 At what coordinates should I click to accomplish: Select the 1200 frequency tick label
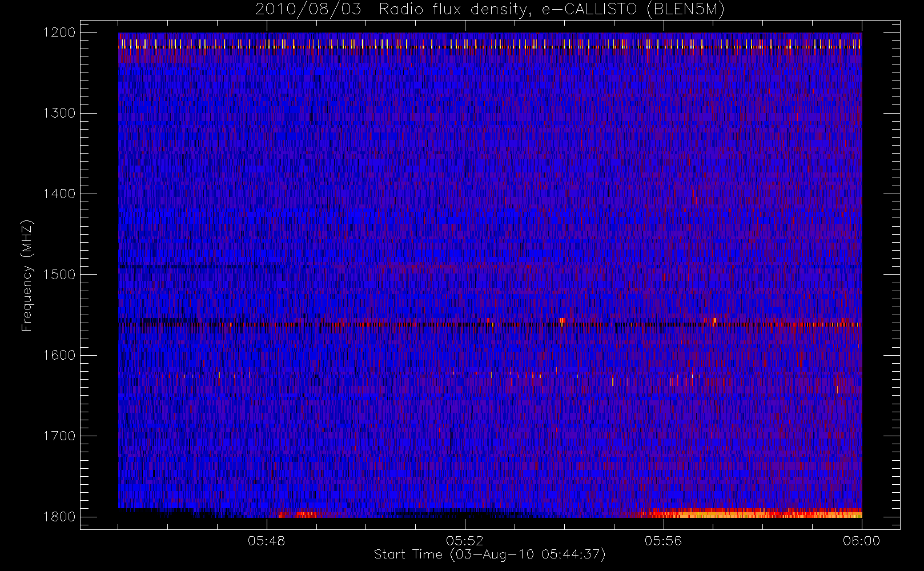(59, 33)
